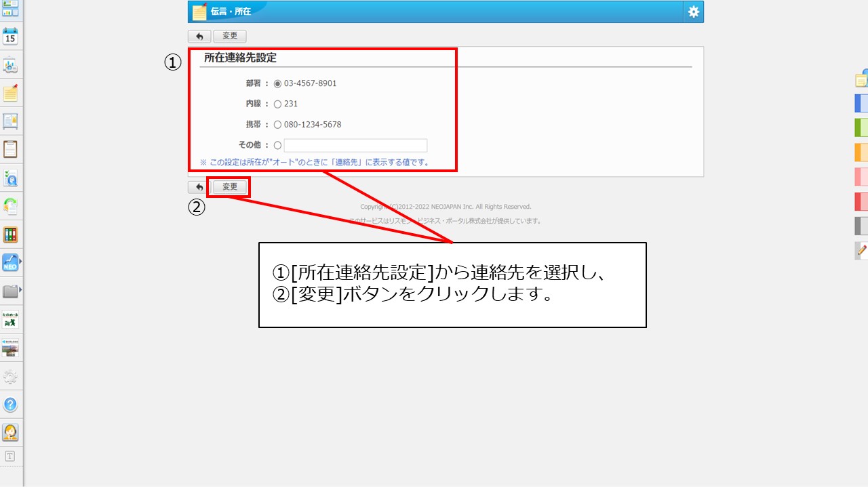Screen dimensions: 868x488
Task: Expand the arrow next to the NEO icon
Action: click(x=20, y=262)
